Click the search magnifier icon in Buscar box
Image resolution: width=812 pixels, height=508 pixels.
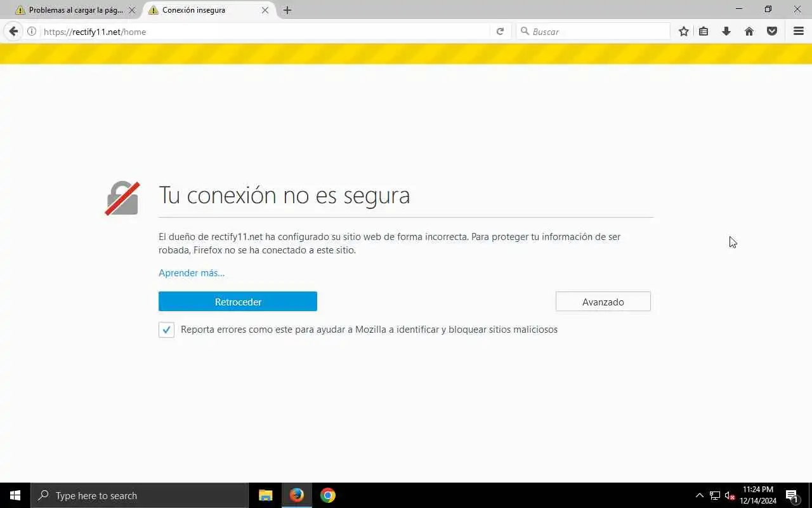click(525, 31)
